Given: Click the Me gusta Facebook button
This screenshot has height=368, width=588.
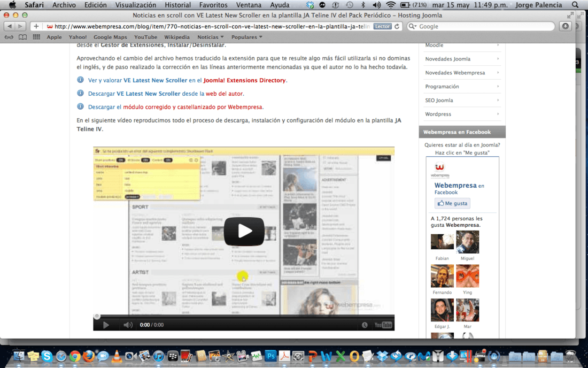Looking at the screenshot, I should click(452, 203).
